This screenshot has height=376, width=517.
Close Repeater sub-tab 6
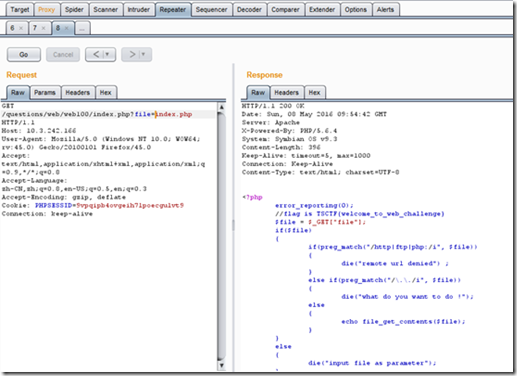click(x=21, y=28)
